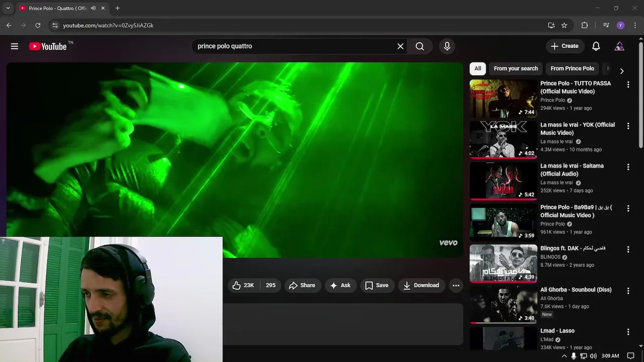Open Lmad - Lasso video title
Viewport: 644px width, 362px height.
(557, 331)
